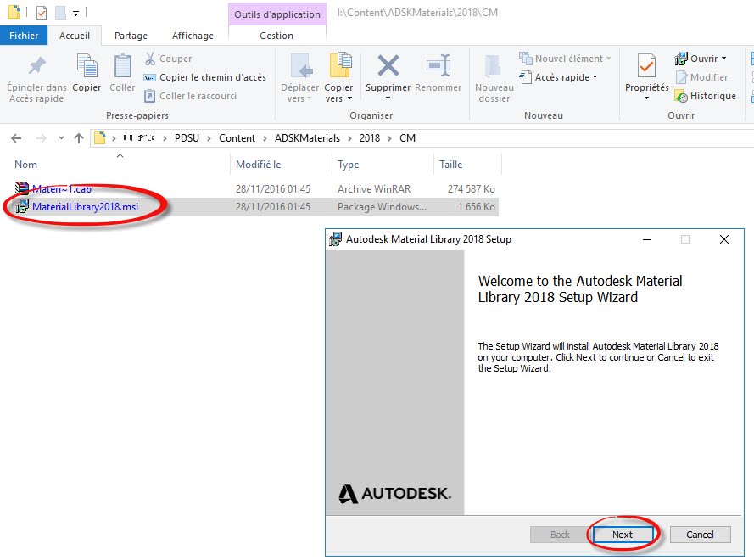The height and width of the screenshot is (560, 754).
Task: Minimize the Autodesk Material Library Setup window
Action: pyautogui.click(x=647, y=239)
